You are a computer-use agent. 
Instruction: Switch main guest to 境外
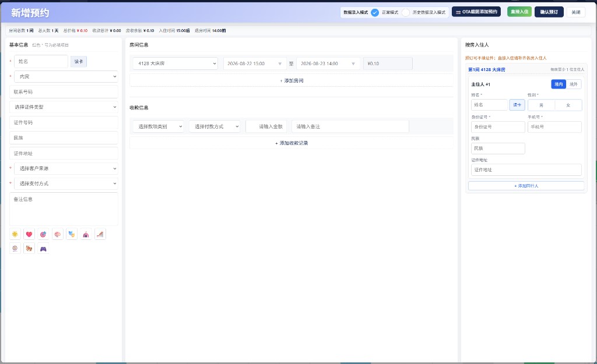574,84
